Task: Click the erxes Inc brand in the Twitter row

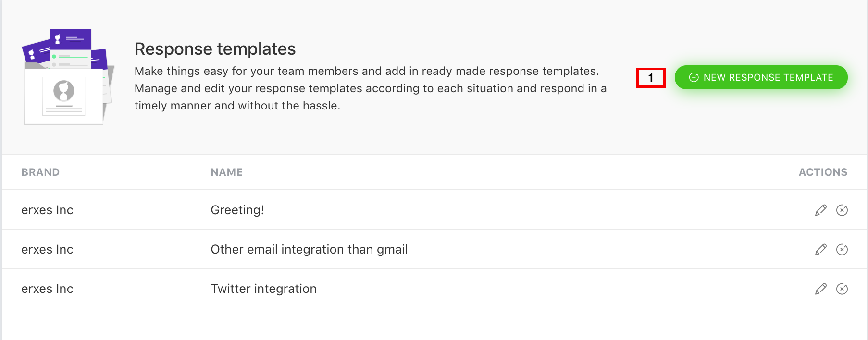Action: click(47, 289)
